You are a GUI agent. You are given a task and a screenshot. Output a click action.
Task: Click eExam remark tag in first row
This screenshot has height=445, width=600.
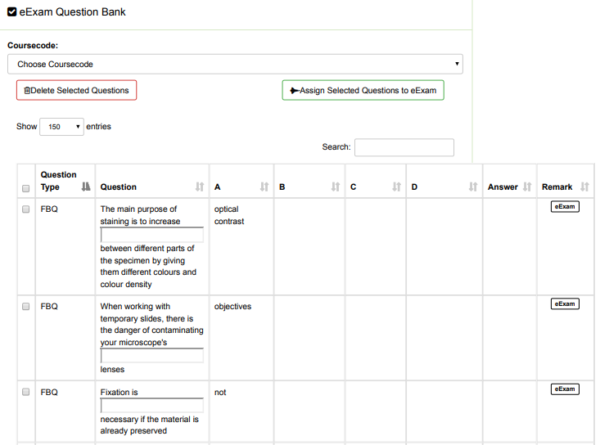[x=565, y=207]
